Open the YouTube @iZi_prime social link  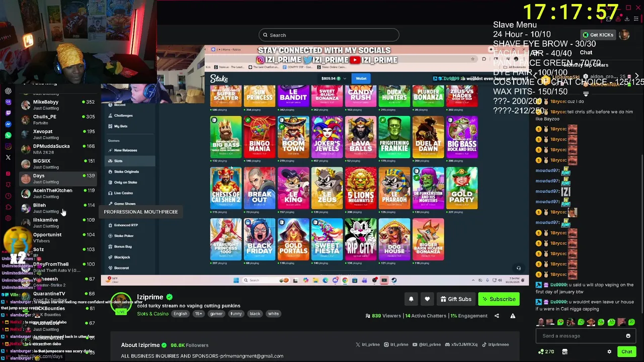427,345
